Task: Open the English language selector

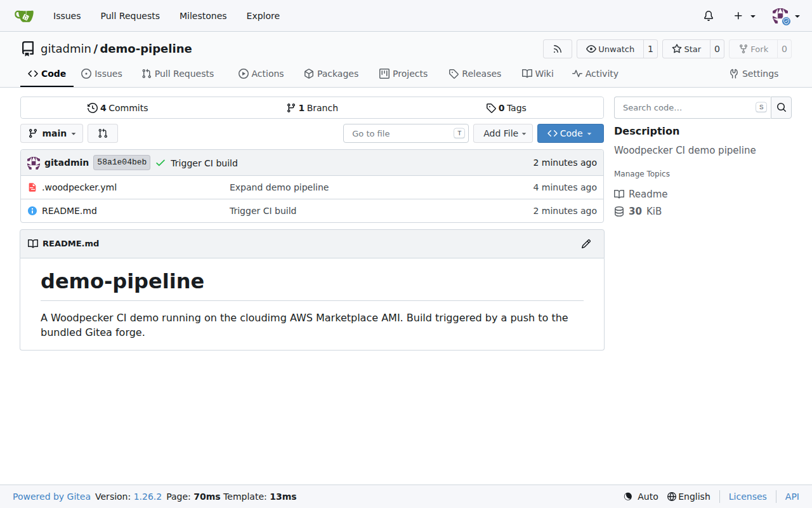Action: click(x=689, y=497)
